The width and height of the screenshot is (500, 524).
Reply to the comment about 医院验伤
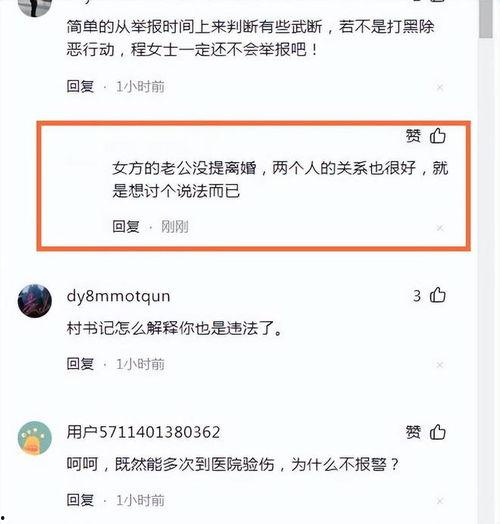click(80, 500)
